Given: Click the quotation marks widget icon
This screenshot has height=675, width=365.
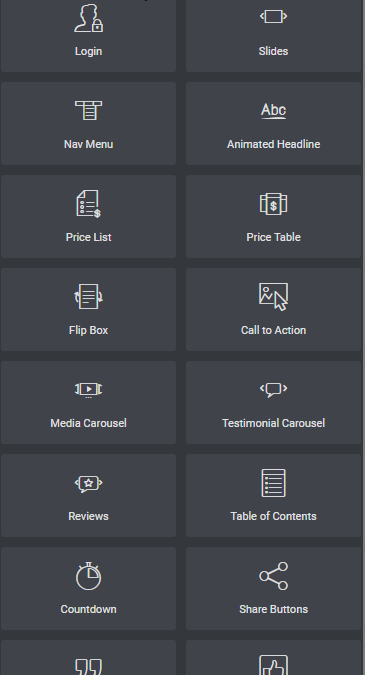Looking at the screenshot, I should click(89, 666).
